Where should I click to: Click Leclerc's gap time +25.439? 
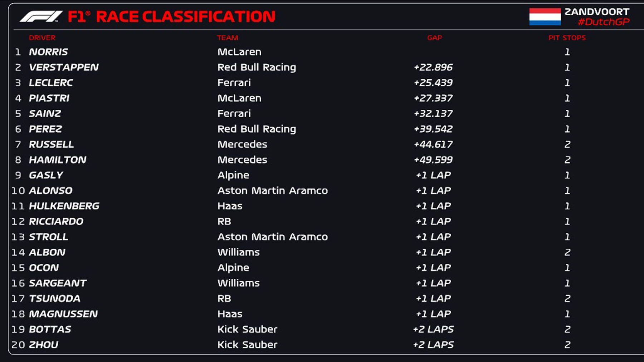(433, 83)
